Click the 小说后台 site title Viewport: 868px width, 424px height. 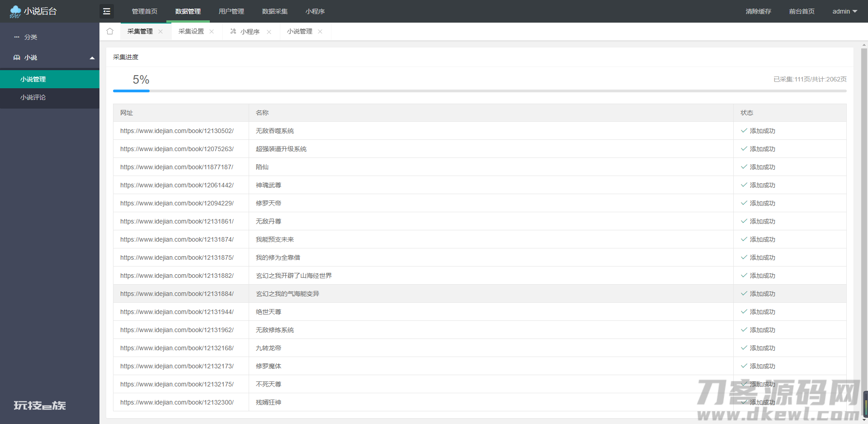[40, 11]
